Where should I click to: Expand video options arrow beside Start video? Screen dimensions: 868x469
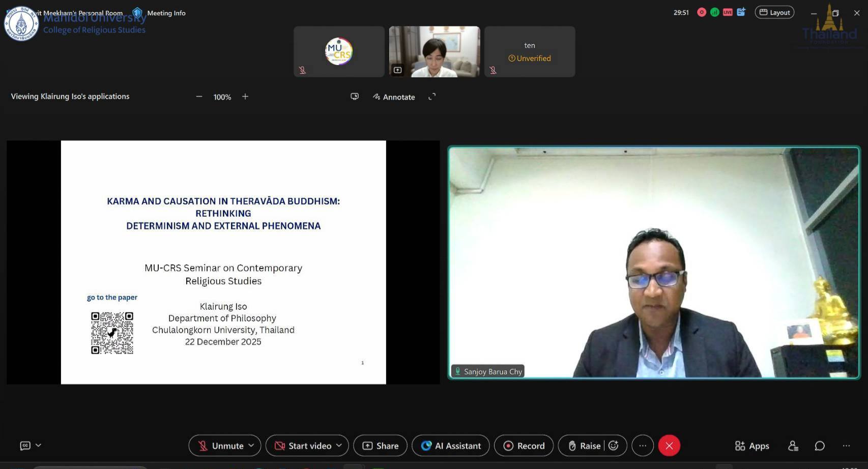(x=339, y=446)
